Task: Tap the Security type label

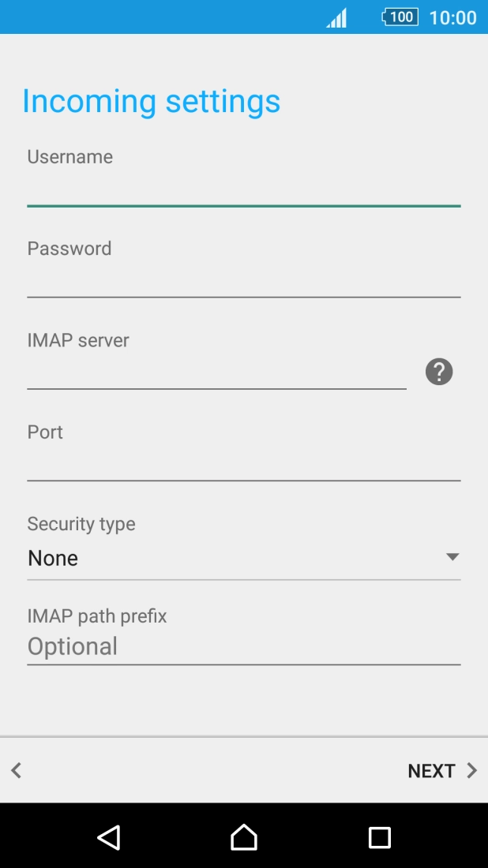Action: pyautogui.click(x=81, y=524)
